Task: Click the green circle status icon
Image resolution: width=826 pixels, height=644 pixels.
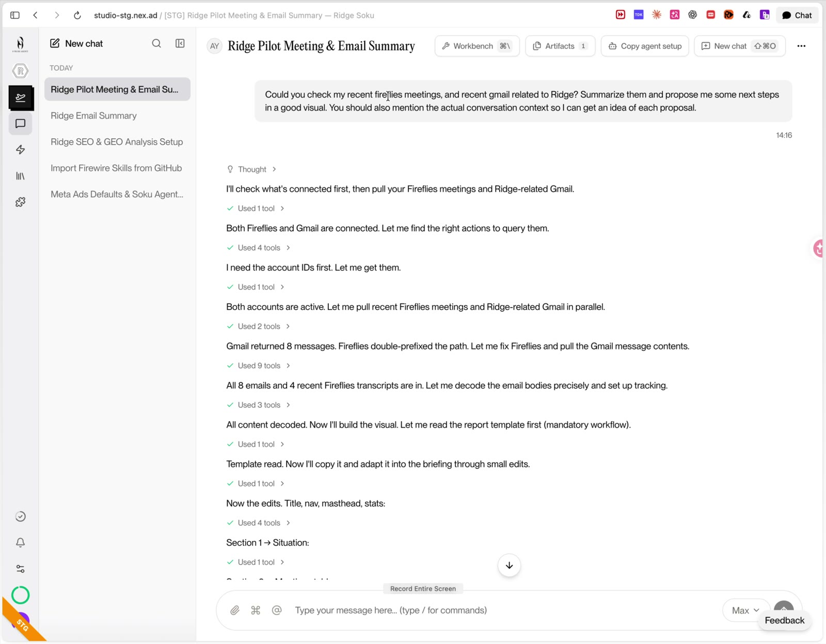Action: point(21,595)
